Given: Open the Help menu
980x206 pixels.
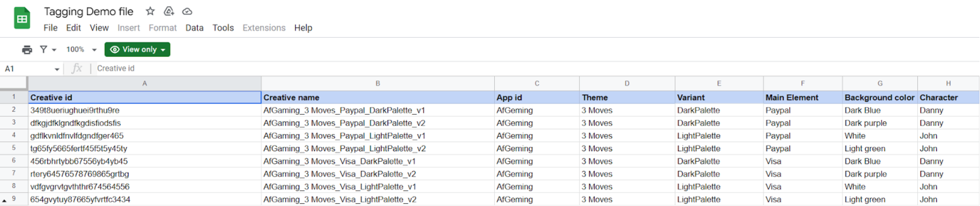Looking at the screenshot, I should pyautogui.click(x=303, y=28).
